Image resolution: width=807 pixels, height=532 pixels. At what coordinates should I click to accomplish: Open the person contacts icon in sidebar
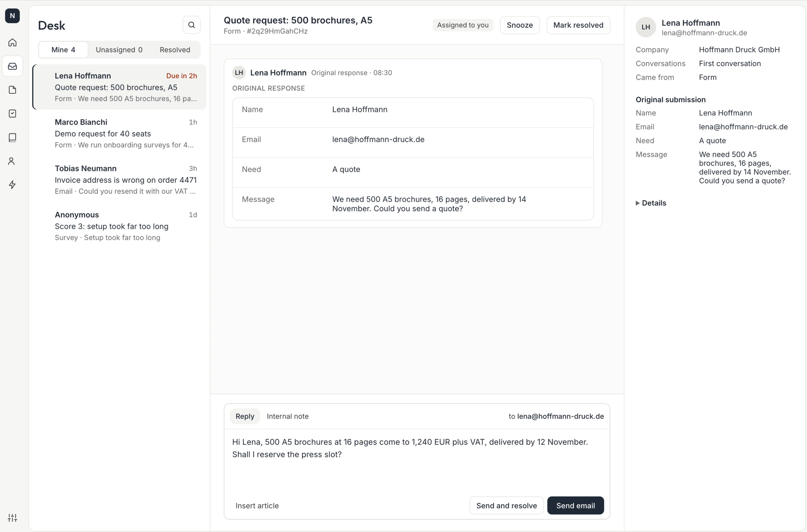[x=12, y=161]
